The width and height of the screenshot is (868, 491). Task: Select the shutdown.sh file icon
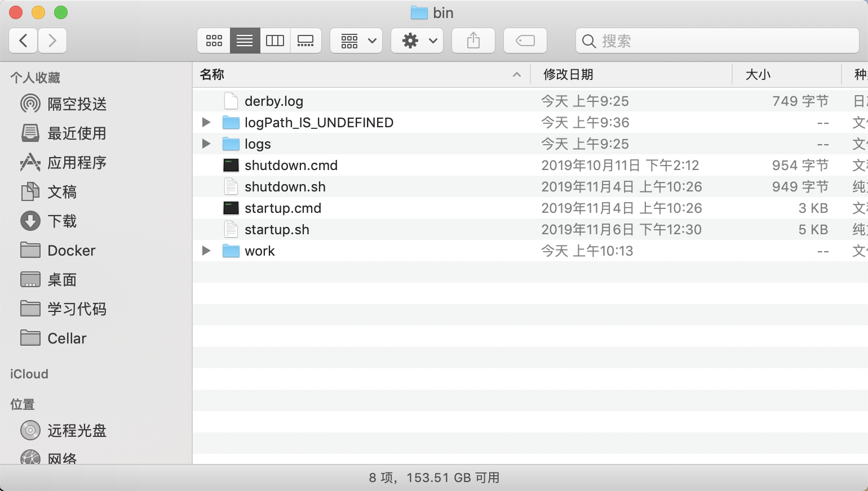point(231,186)
